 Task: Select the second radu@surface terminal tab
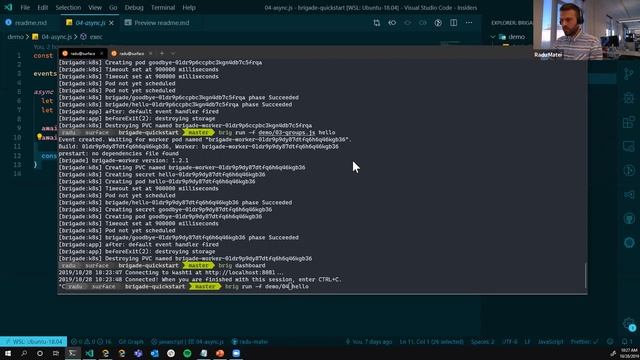pyautogui.click(x=131, y=53)
